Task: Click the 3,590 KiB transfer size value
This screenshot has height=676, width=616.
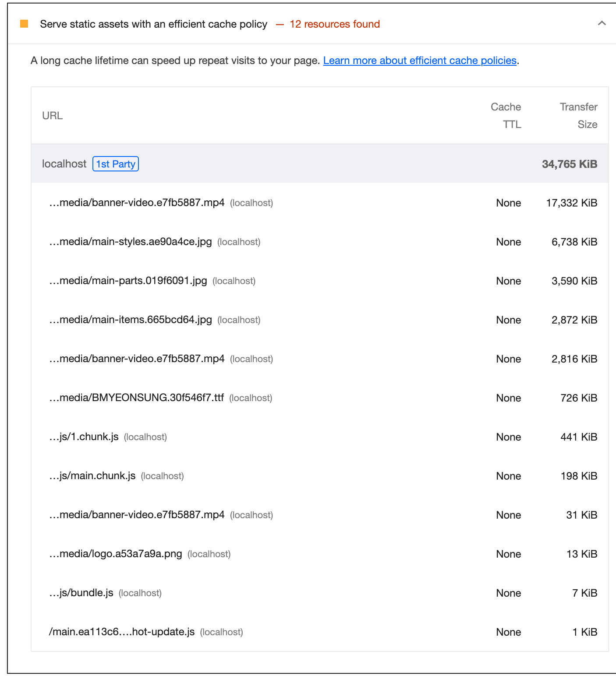Action: tap(574, 281)
